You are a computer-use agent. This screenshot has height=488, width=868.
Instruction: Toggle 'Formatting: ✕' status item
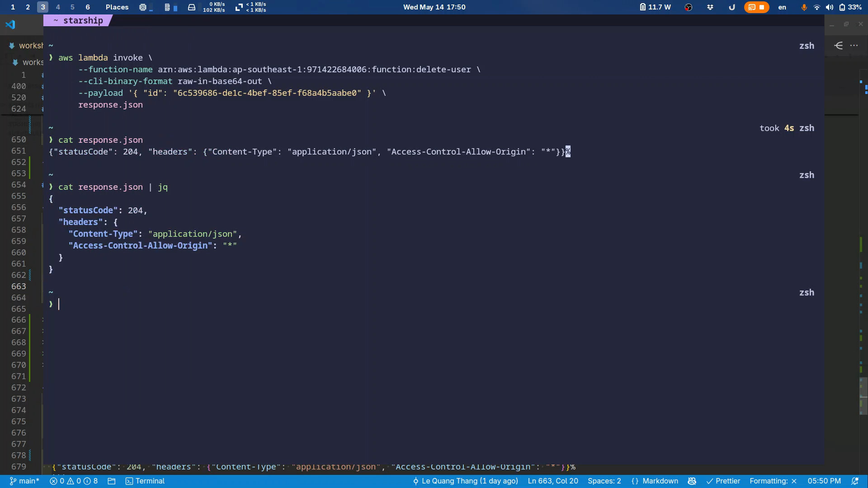tap(773, 481)
